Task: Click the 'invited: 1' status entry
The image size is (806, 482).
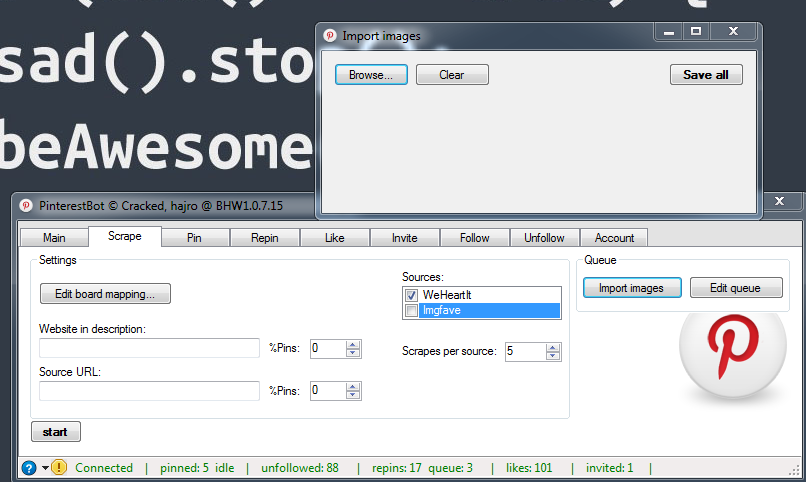Action: pyautogui.click(x=610, y=468)
